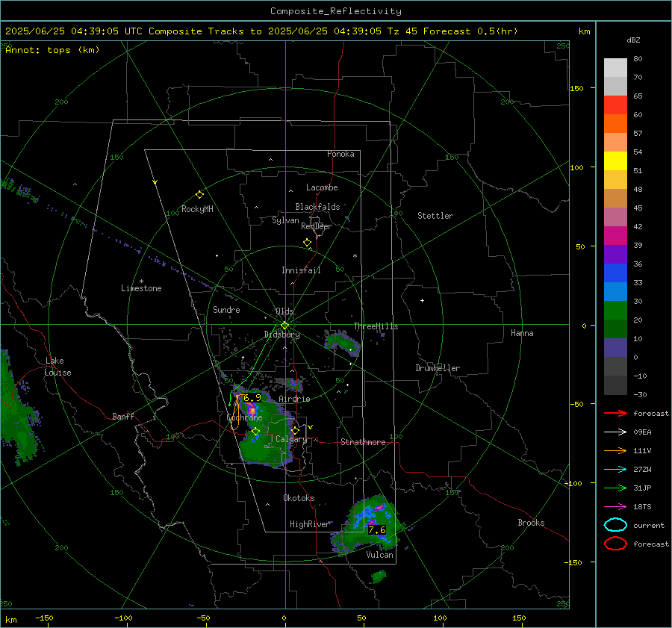Screen dimensions: 672x628
Task: Click the Didsbury town label
Action: click(282, 335)
